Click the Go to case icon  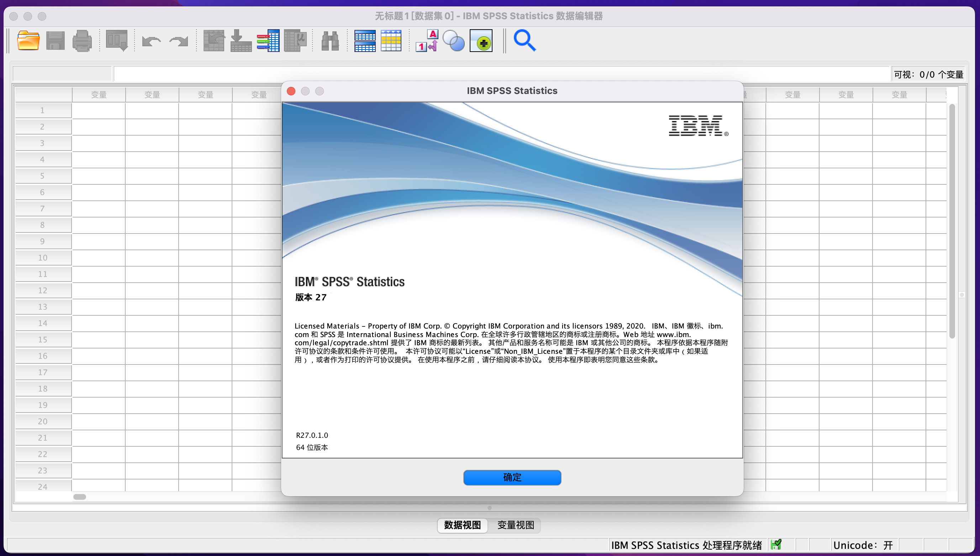pyautogui.click(x=214, y=41)
